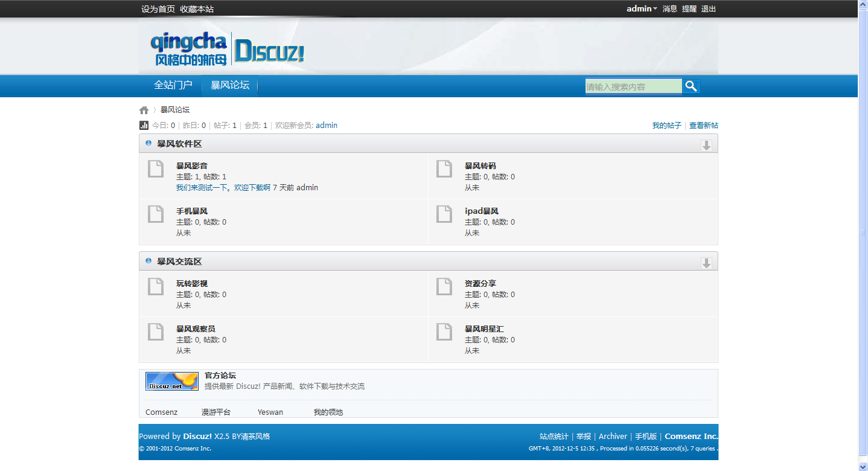This screenshot has width=868, height=471.
Task: Open the admin user dropdown menu
Action: [x=642, y=9]
